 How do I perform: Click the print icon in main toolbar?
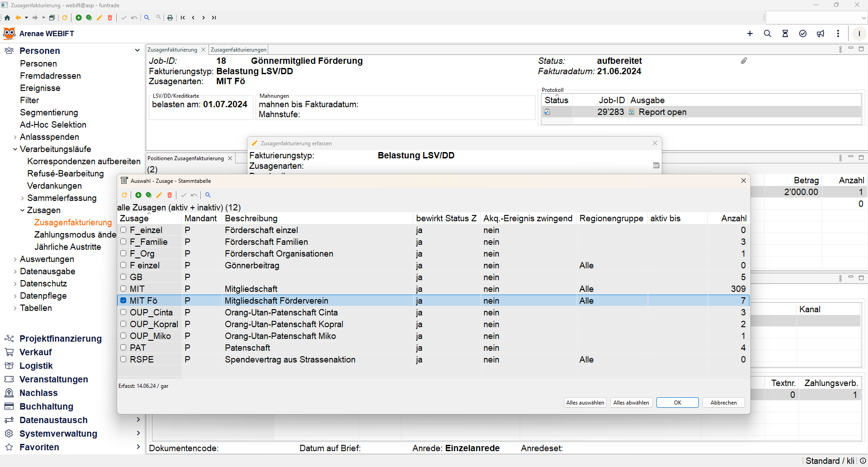(170, 18)
